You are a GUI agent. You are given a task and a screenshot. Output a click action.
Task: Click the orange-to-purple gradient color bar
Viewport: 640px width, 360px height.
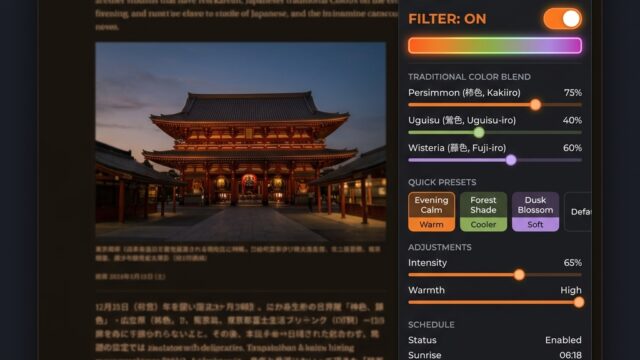(495, 46)
